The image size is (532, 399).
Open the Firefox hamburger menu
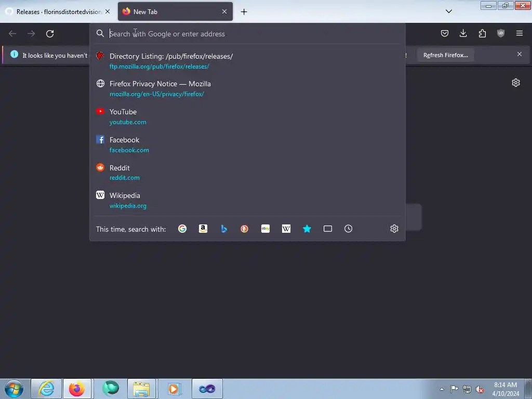coord(520,33)
